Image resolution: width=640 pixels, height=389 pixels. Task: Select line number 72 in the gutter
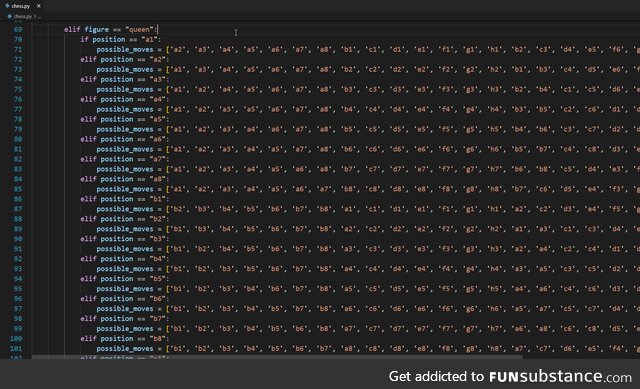click(18, 59)
